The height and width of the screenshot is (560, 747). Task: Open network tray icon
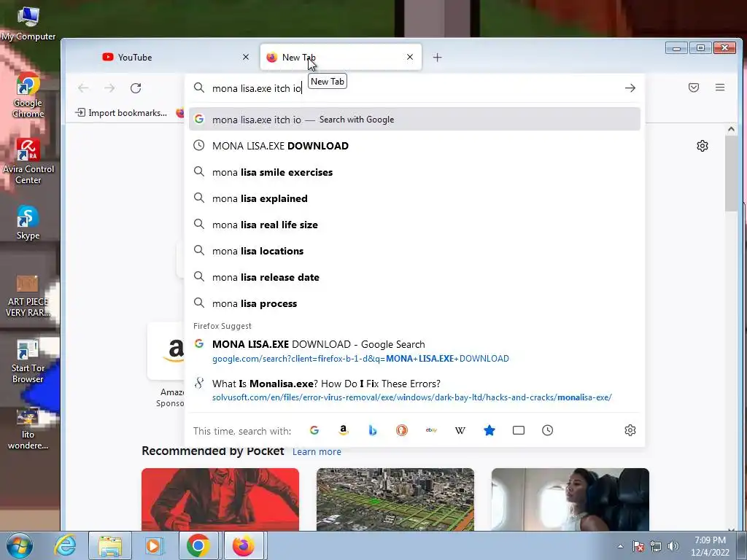656,546
